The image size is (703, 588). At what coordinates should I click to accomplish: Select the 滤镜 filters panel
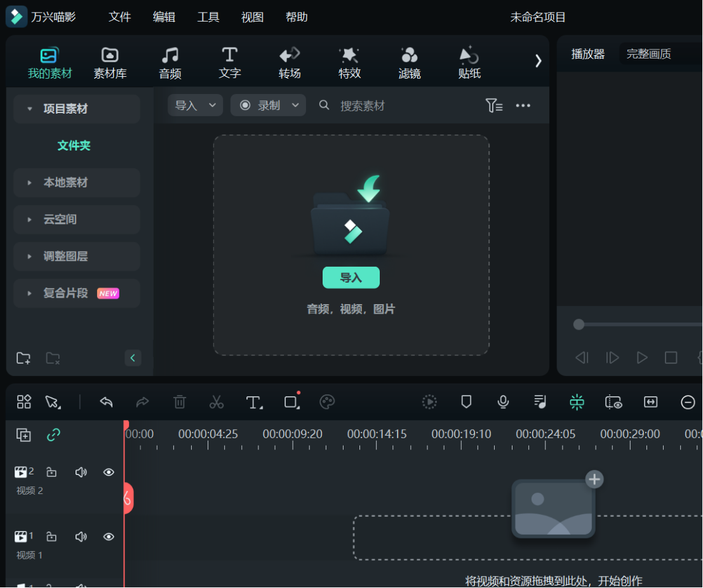tap(409, 62)
